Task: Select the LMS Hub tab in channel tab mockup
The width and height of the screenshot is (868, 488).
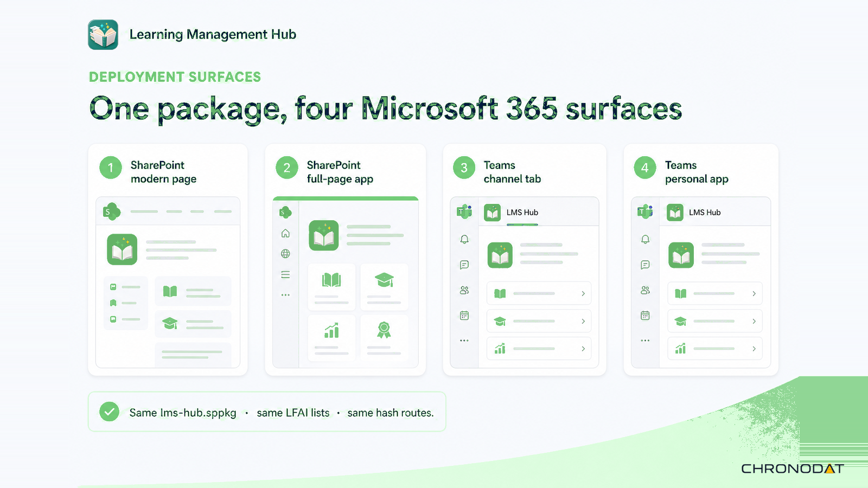Action: 511,213
